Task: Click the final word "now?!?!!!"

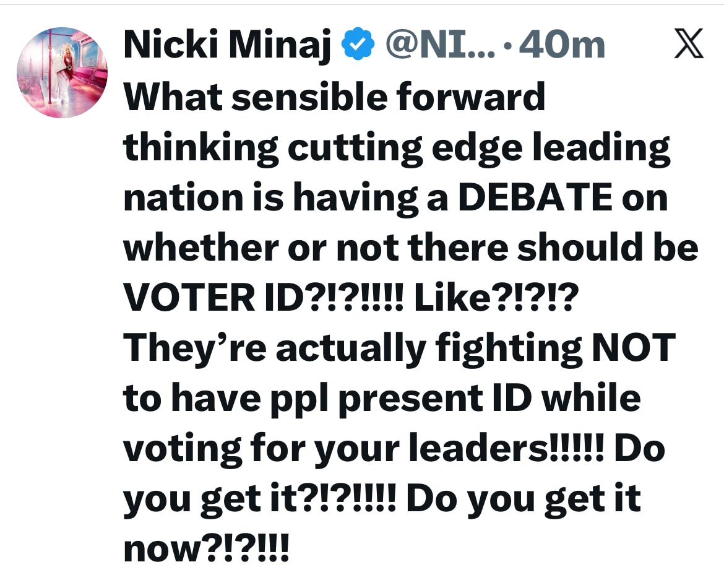Action: coord(207,547)
